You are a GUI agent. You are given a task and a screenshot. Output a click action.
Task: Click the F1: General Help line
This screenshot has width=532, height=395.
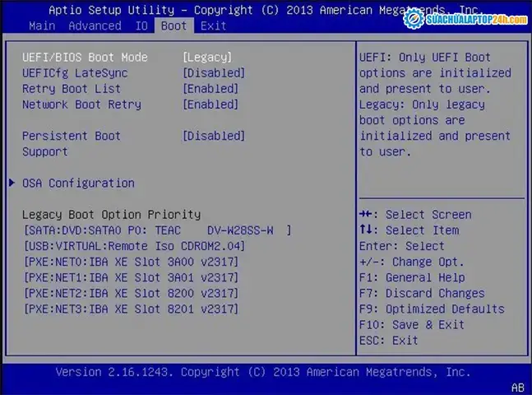(412, 278)
